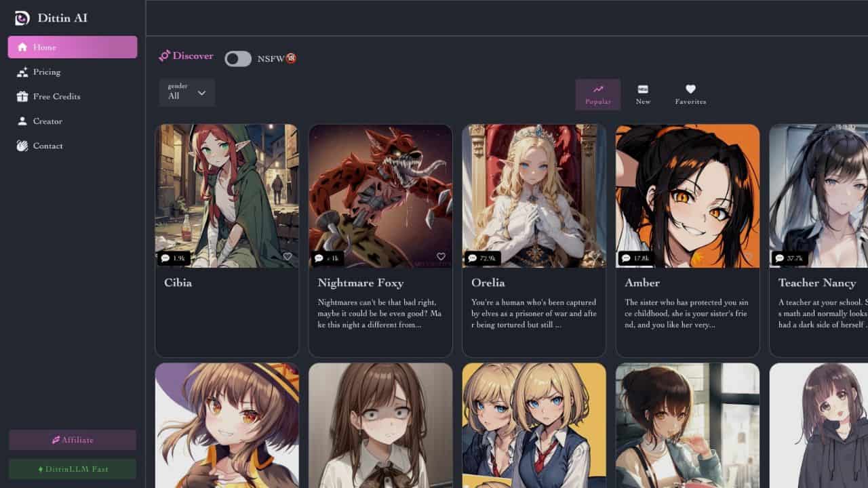
Task: Click the Amber character title
Action: 642,283
